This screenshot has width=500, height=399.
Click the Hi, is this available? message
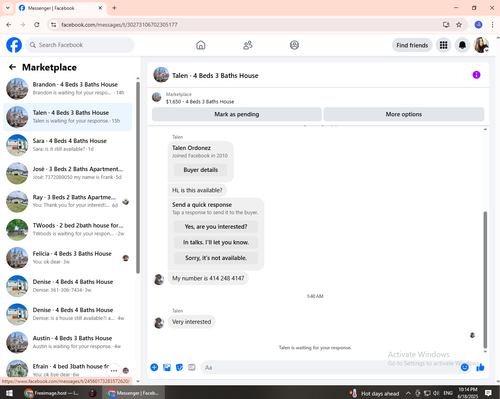coord(197,190)
